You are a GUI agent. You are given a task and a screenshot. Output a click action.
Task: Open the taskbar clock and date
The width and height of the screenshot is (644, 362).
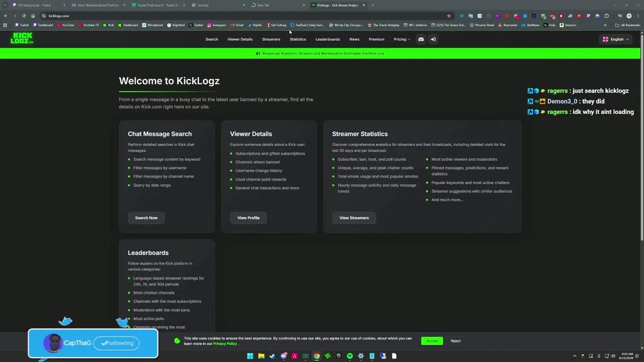627,356
